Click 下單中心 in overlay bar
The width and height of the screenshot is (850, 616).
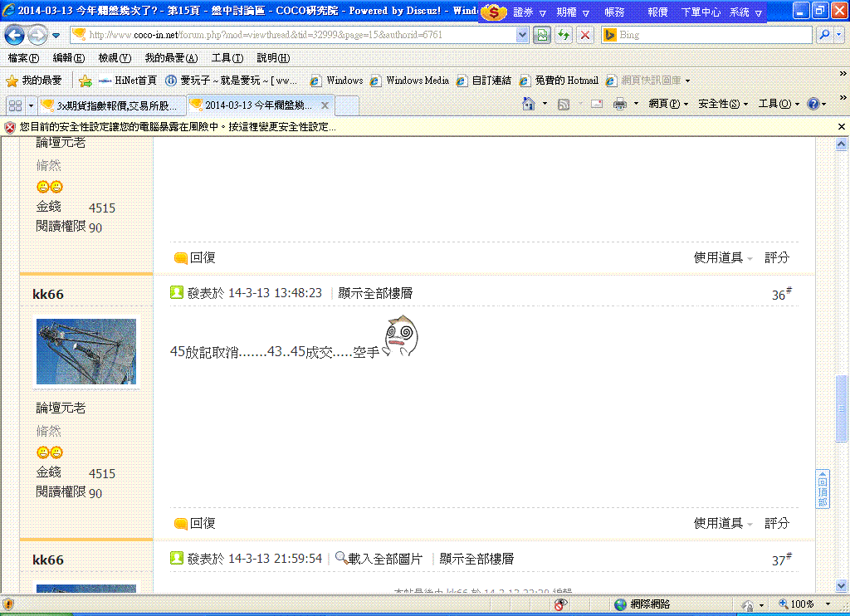point(701,12)
